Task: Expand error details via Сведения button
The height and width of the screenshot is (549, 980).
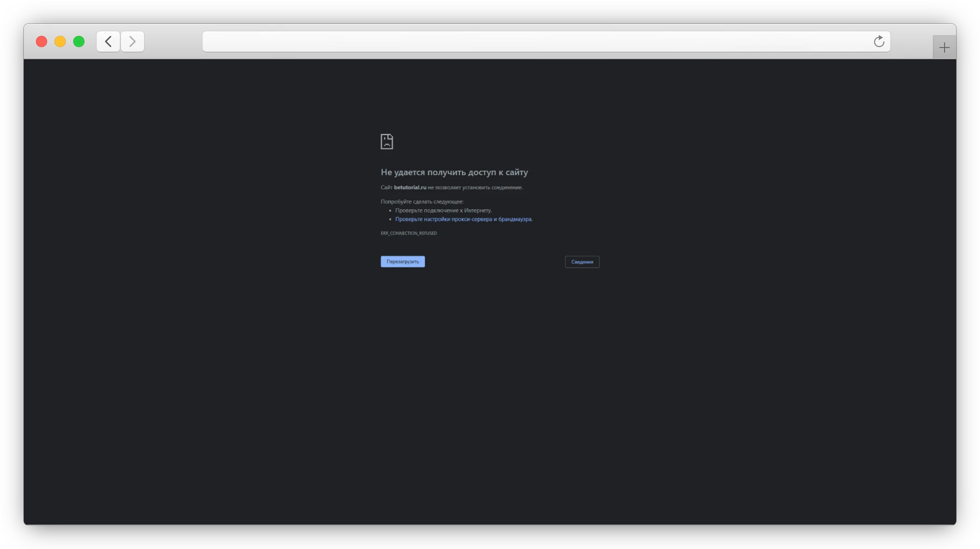Action: (x=582, y=262)
